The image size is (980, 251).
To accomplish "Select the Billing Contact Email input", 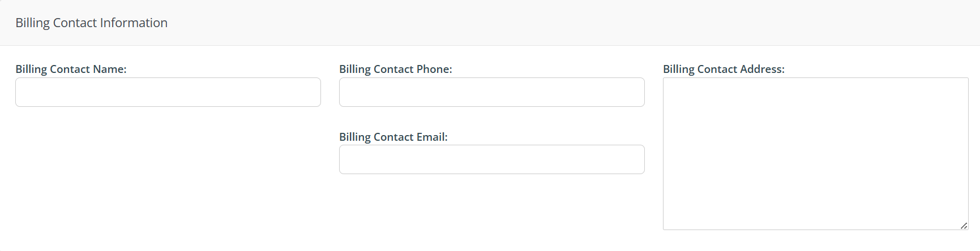I will pyautogui.click(x=491, y=159).
